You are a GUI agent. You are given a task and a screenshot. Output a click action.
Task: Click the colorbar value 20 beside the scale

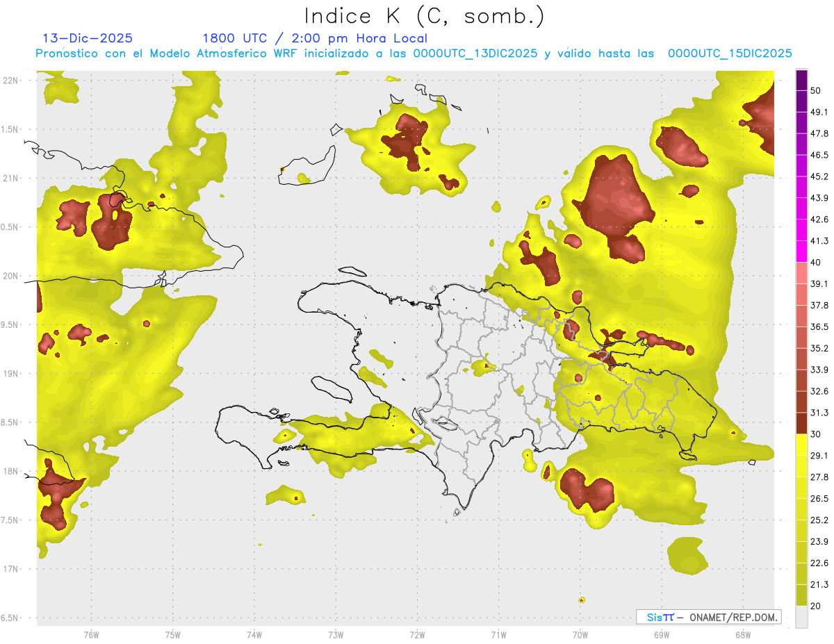(x=816, y=606)
